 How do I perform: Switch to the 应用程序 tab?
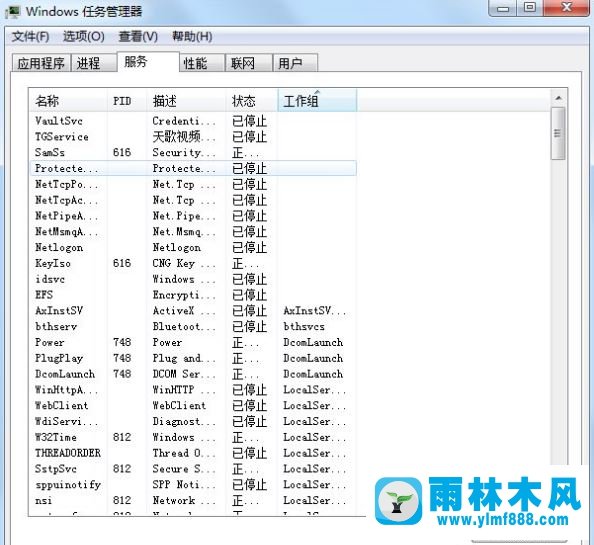tap(41, 63)
